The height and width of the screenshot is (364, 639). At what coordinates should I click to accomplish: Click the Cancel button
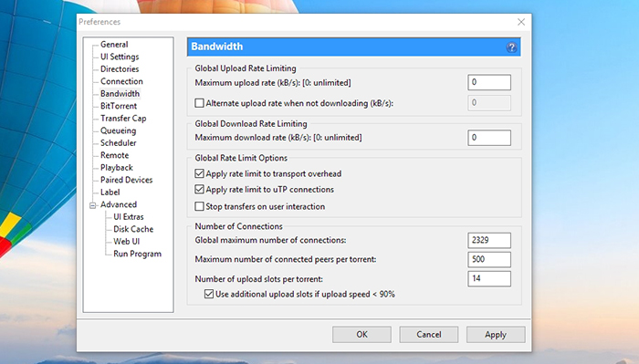(x=429, y=335)
